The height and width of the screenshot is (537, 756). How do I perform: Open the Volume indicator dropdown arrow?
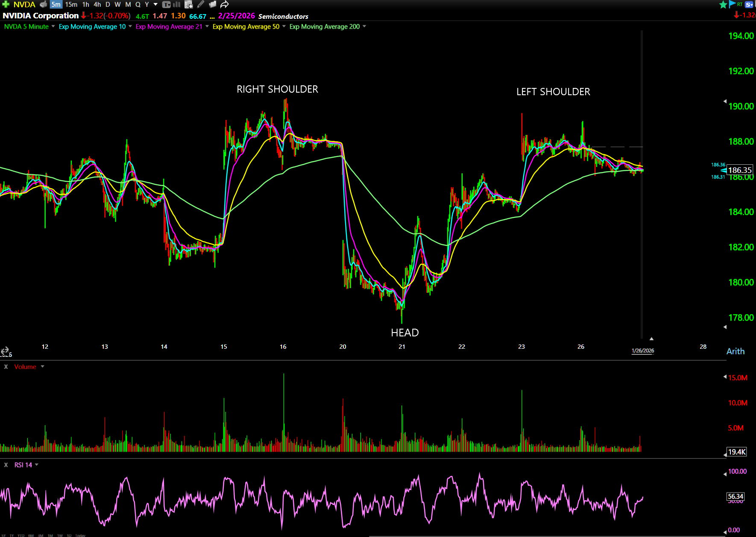click(42, 367)
